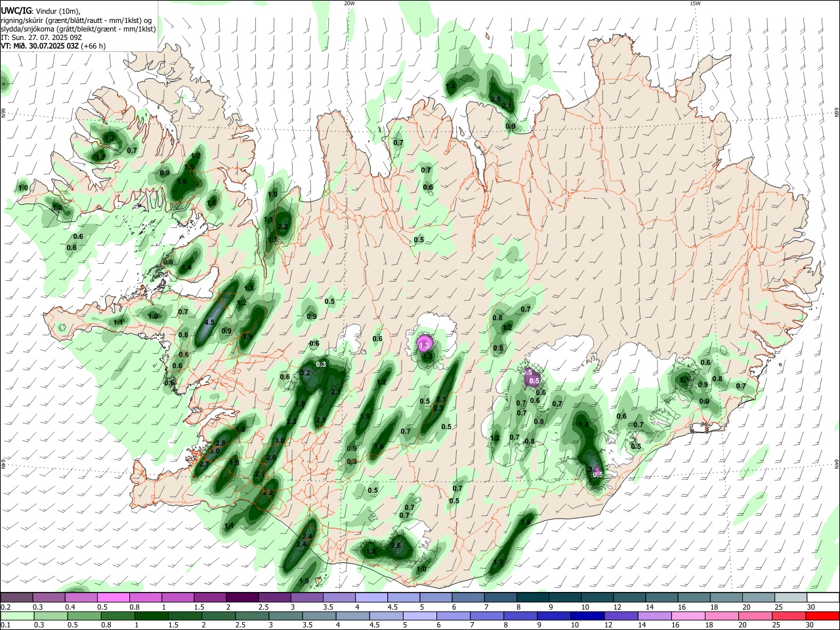
Task: Click the '20W' longitude label
Action: coord(349,3)
